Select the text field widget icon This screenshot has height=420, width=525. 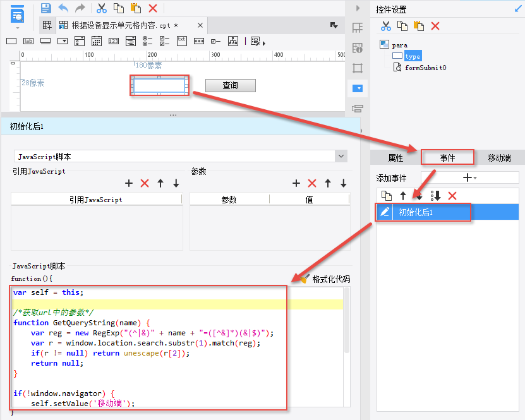[11, 41]
